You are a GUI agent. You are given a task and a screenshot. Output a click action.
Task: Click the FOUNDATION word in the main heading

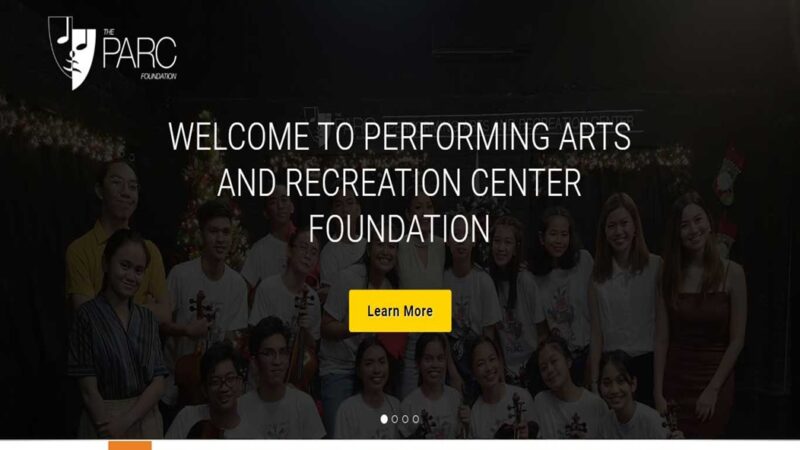point(399,228)
